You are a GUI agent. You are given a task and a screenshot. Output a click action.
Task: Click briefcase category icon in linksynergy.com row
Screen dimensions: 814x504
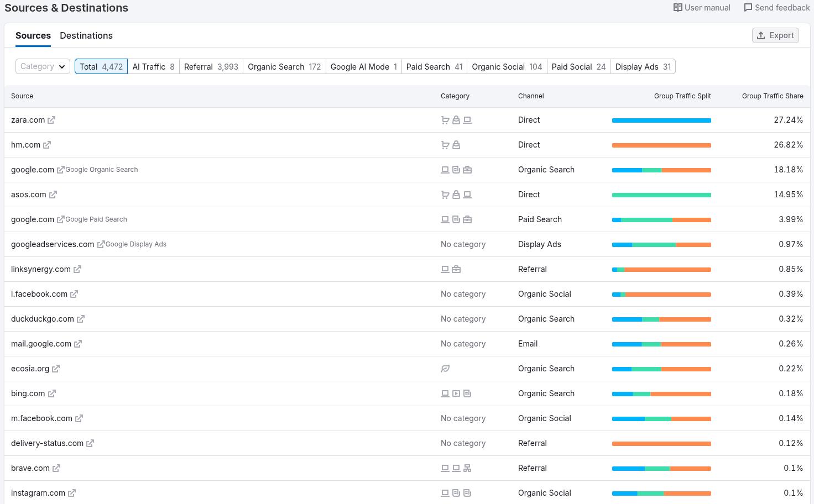tap(456, 269)
